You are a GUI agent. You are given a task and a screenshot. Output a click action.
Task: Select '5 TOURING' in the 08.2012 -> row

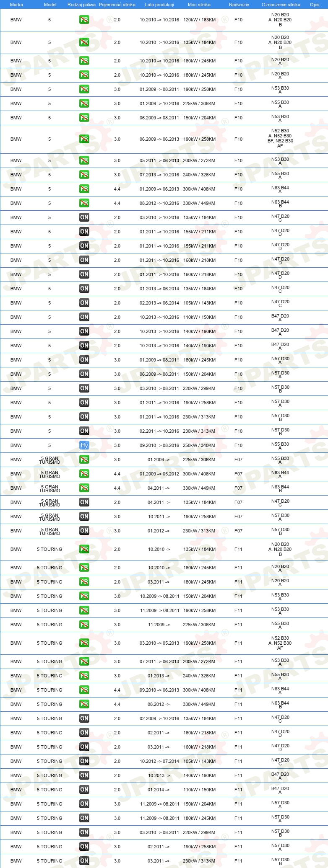coord(49,704)
